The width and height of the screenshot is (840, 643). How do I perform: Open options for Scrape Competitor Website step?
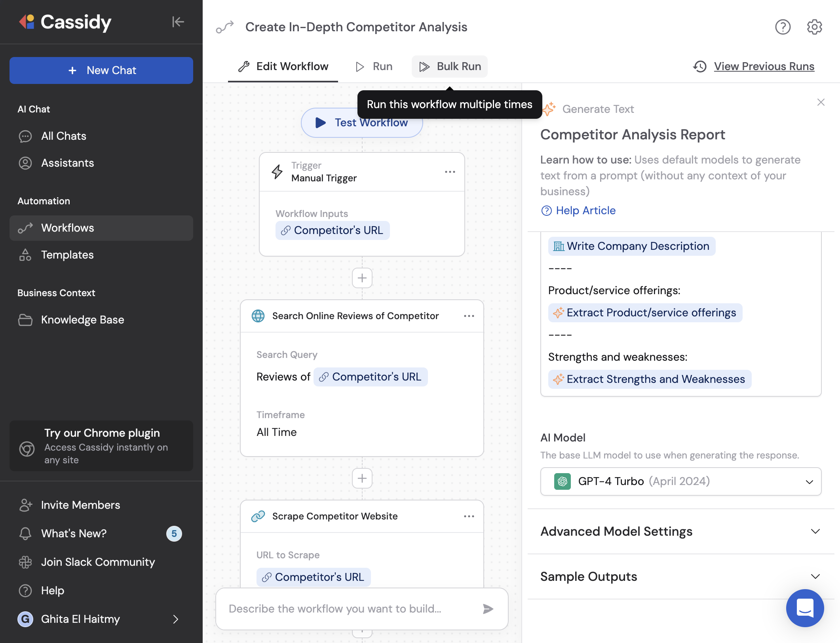point(469,516)
